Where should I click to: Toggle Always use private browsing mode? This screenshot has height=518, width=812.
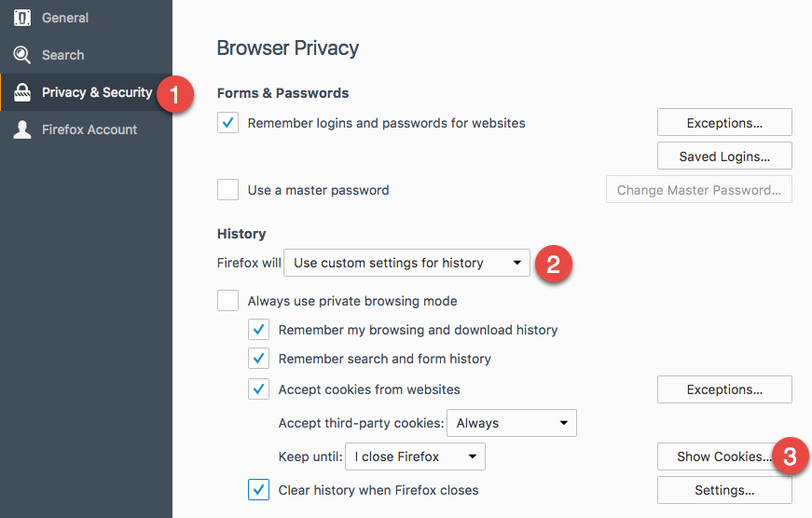tap(228, 301)
